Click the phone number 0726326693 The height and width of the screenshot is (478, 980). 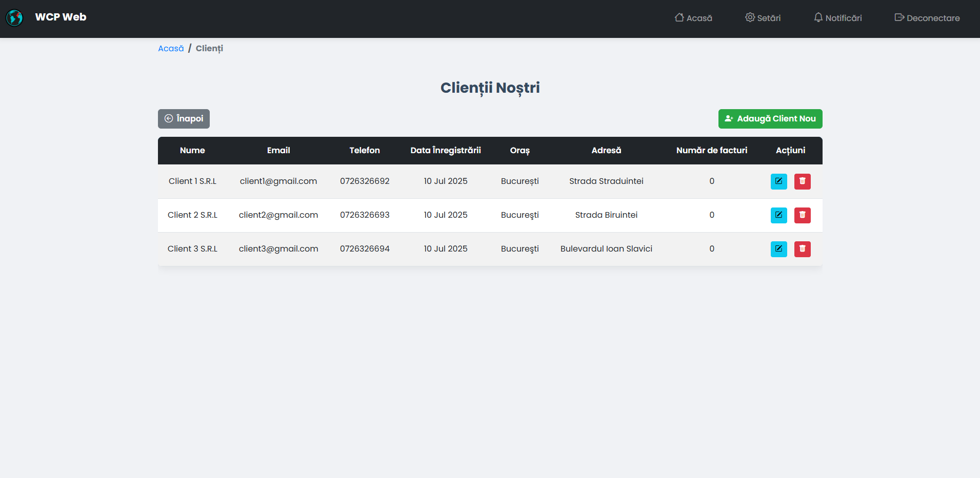[365, 215]
